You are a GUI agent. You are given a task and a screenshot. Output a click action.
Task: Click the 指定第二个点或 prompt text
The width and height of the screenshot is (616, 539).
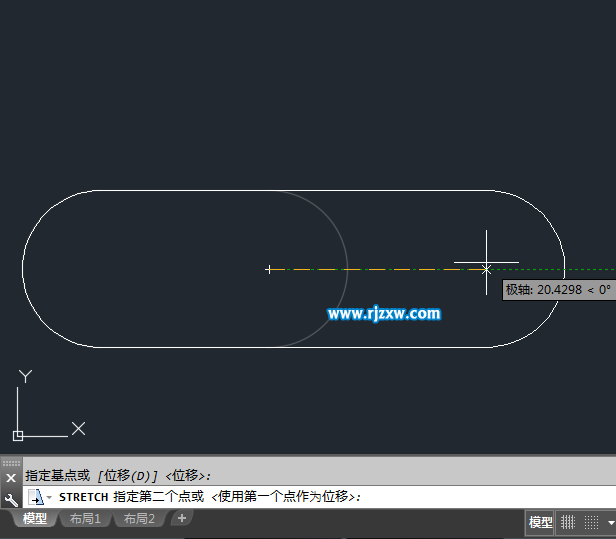(x=159, y=497)
